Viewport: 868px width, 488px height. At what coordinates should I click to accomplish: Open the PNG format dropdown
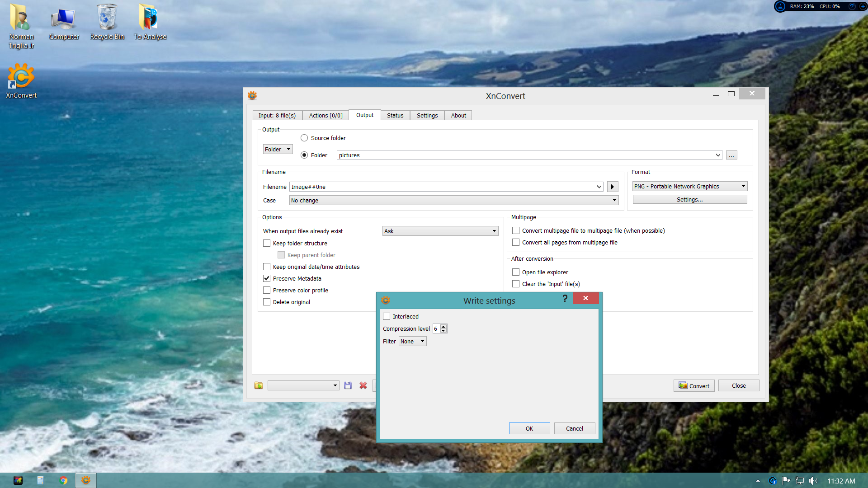point(689,186)
